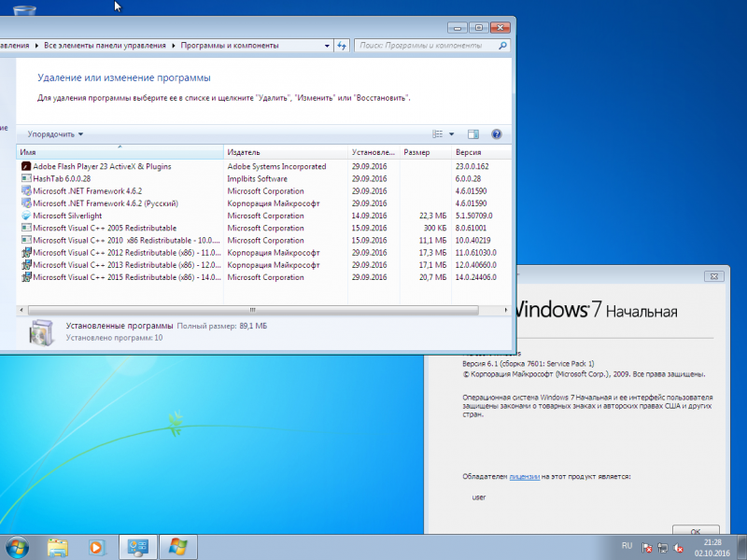
Task: Click the installed programs icon in details pane
Action: [41, 332]
